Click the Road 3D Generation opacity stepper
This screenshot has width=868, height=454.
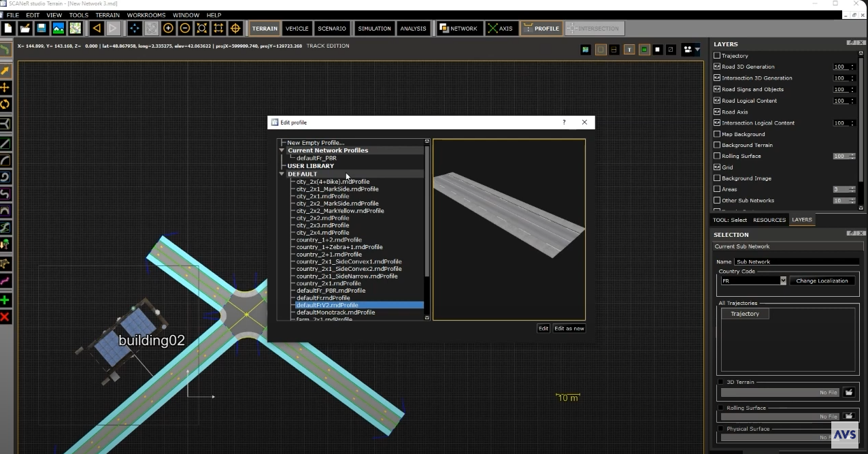point(852,67)
